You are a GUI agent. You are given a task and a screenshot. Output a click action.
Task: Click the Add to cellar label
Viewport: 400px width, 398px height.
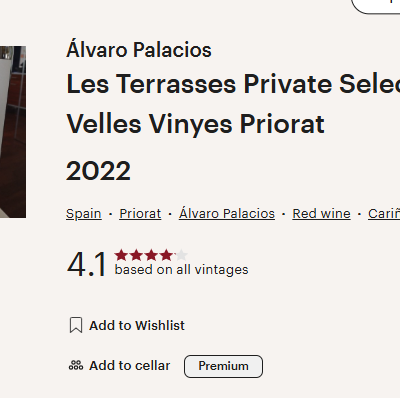130,366
